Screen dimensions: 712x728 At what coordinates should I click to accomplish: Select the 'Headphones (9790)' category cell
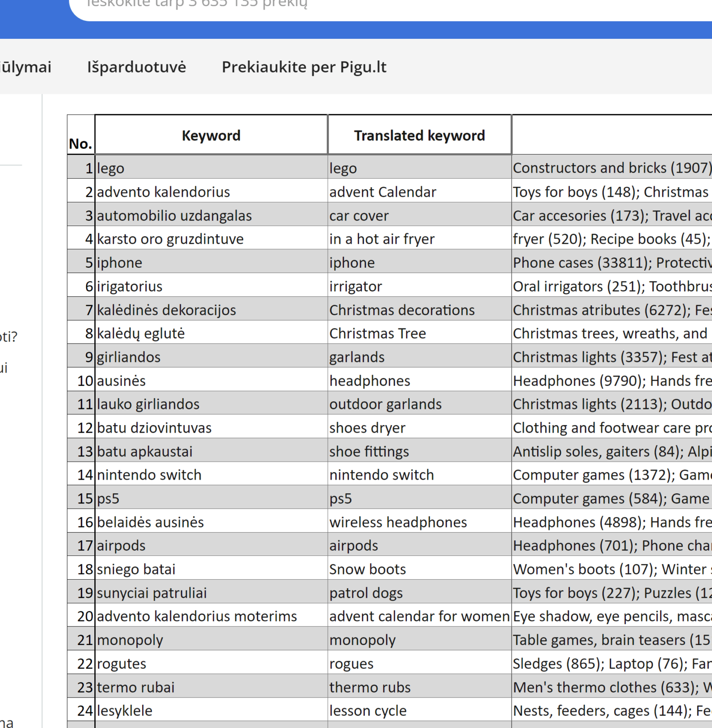[612, 379]
